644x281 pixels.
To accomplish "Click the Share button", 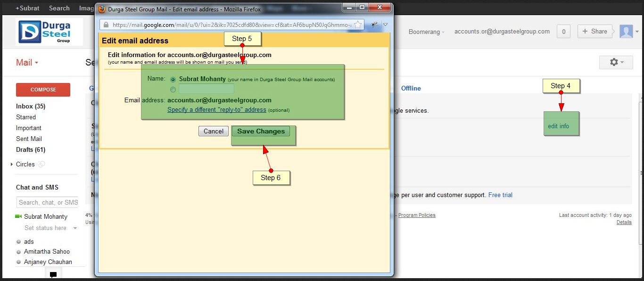I will (594, 32).
